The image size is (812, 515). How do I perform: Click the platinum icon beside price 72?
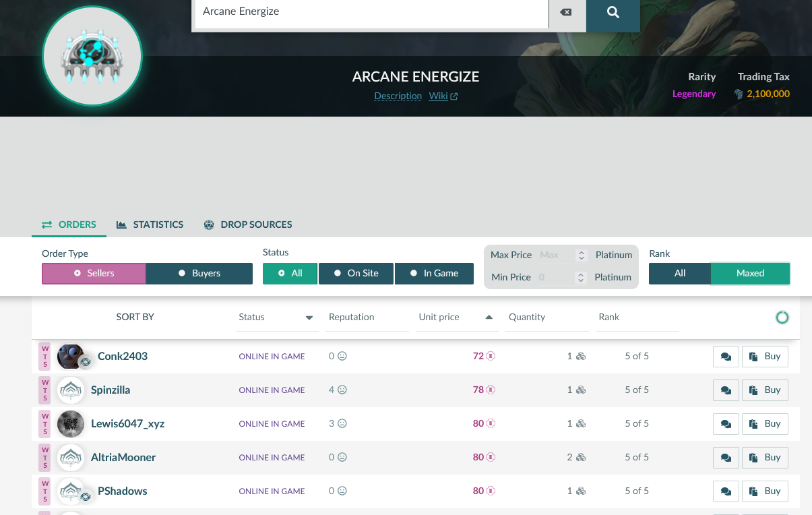tap(491, 356)
